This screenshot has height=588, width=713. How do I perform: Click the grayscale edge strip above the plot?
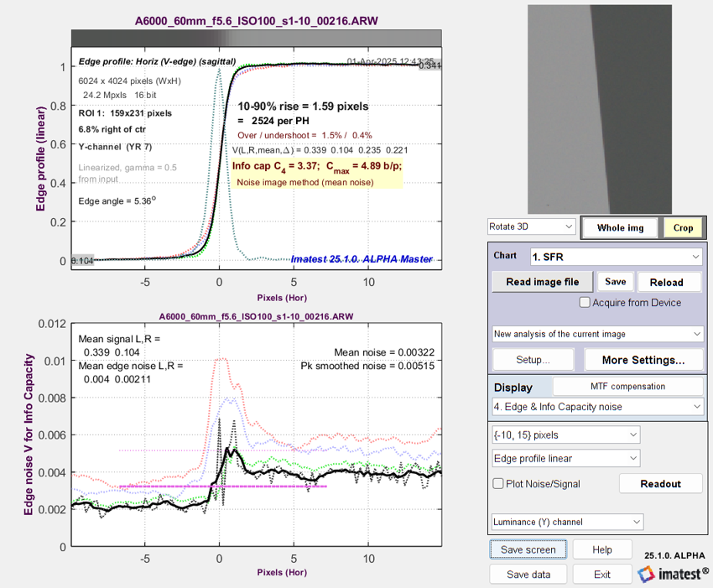point(256,38)
